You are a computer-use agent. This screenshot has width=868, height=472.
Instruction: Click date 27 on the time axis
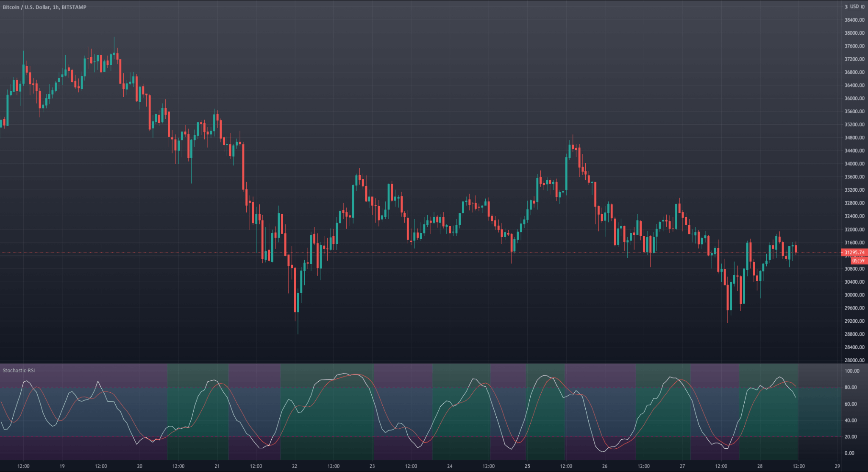[682, 466]
